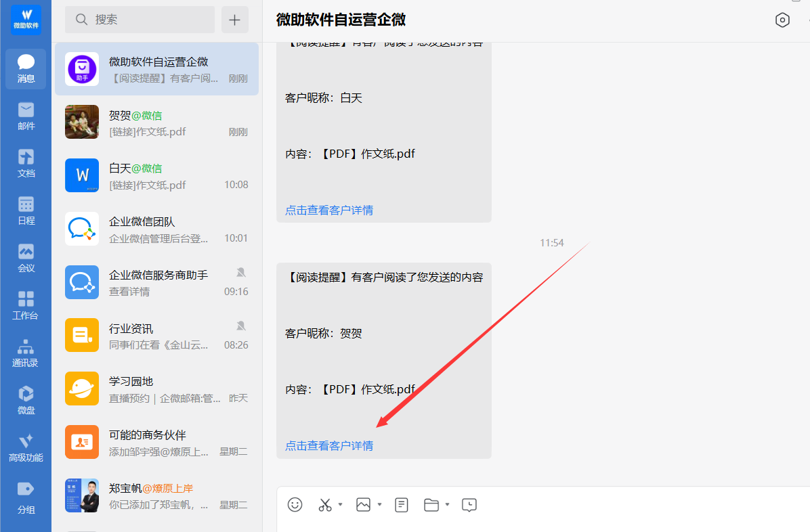Open 通讯录 (Contacts) in the sidebar
Viewport: 810px width, 532px height.
click(26, 353)
